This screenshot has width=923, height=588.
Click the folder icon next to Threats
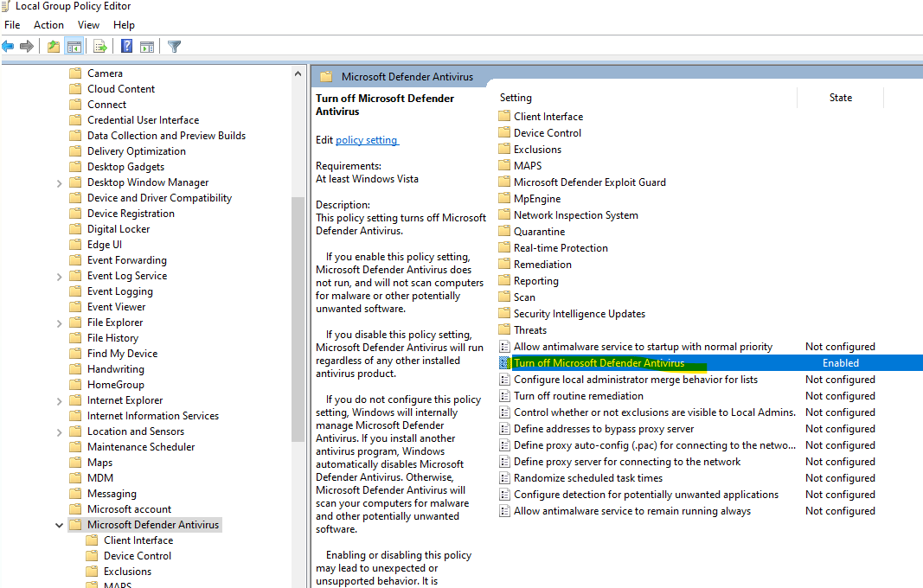[x=504, y=329]
